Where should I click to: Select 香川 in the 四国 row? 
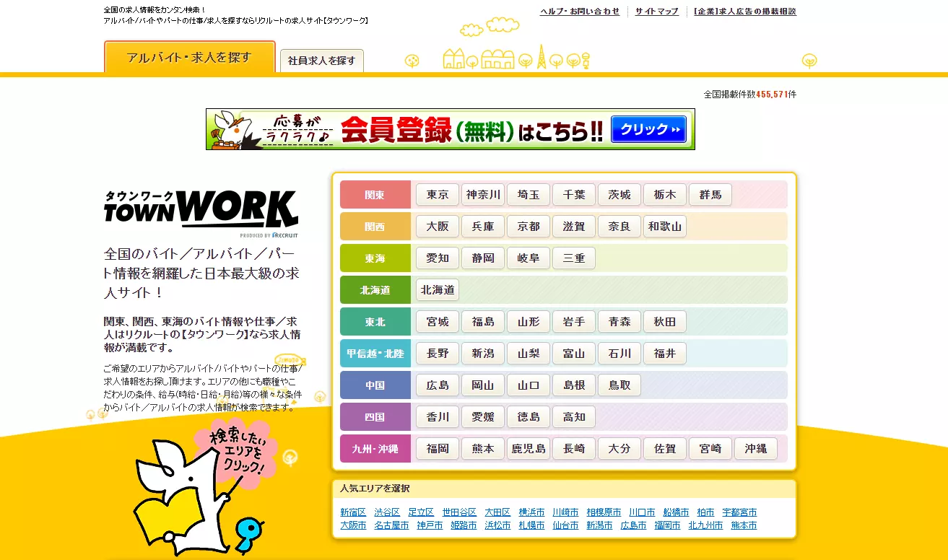tap(438, 417)
